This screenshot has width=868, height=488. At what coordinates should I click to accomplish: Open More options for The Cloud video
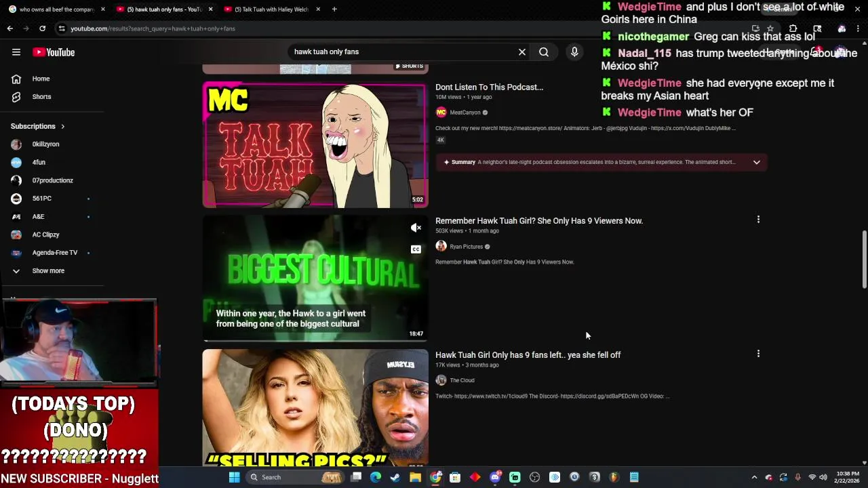[x=758, y=354]
